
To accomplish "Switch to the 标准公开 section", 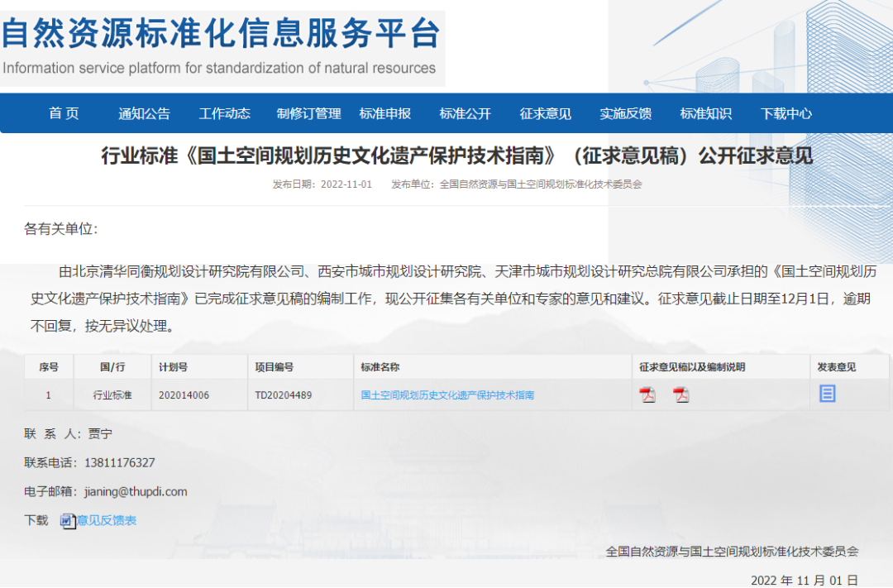I will tap(466, 114).
